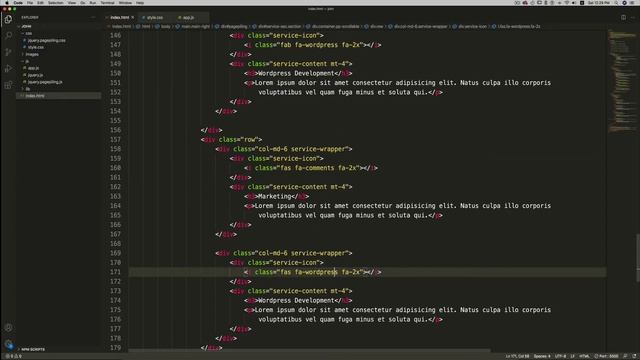Open the Terminal menu

(107, 3)
